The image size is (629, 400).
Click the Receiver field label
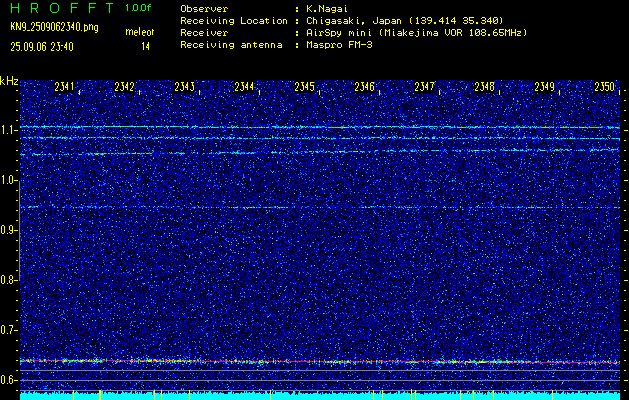point(204,33)
